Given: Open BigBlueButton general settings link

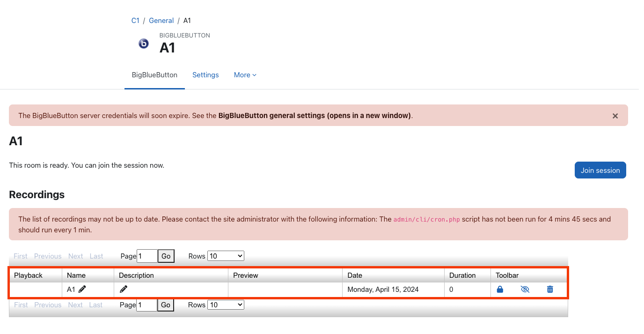Looking at the screenshot, I should coord(315,115).
